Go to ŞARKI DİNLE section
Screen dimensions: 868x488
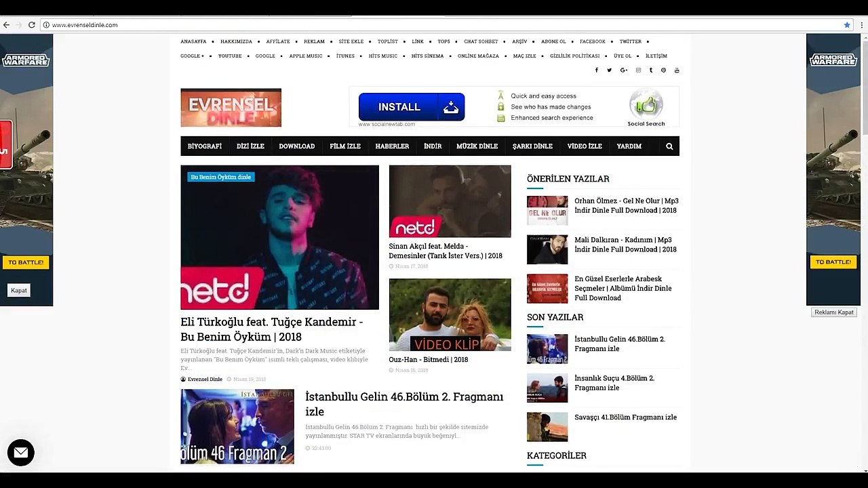point(532,146)
